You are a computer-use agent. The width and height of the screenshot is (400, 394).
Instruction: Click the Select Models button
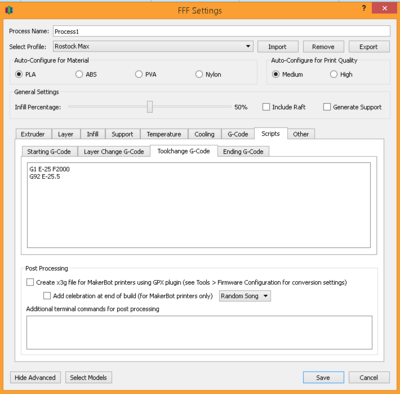click(x=88, y=377)
